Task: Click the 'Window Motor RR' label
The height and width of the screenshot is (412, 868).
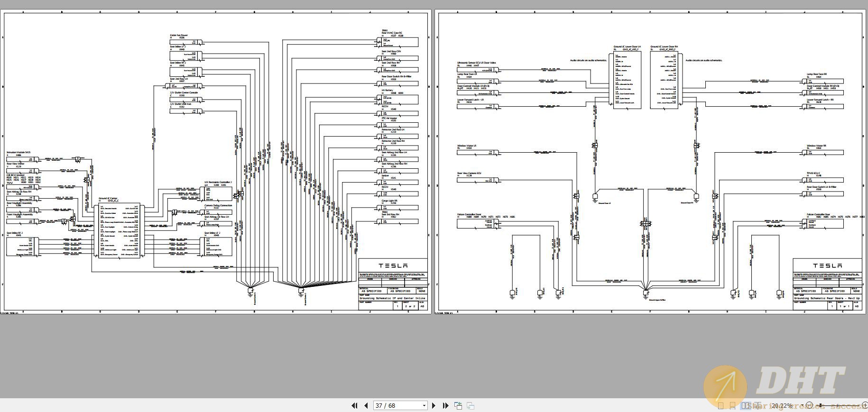Action: [x=817, y=146]
